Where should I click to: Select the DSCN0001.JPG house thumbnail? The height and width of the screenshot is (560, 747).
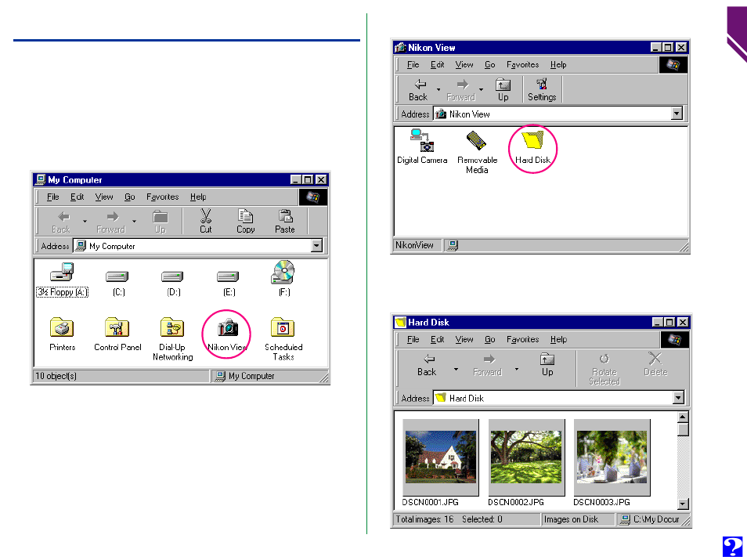[x=441, y=457]
